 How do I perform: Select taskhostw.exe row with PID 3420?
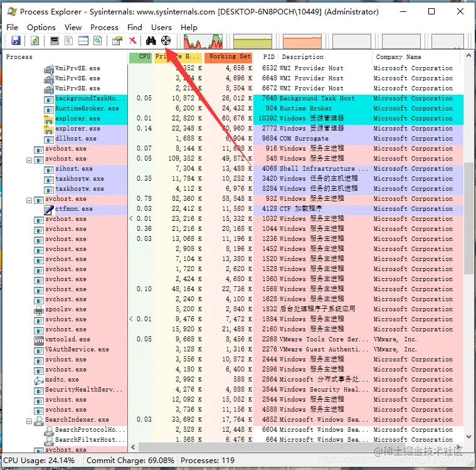pyautogui.click(x=233, y=179)
